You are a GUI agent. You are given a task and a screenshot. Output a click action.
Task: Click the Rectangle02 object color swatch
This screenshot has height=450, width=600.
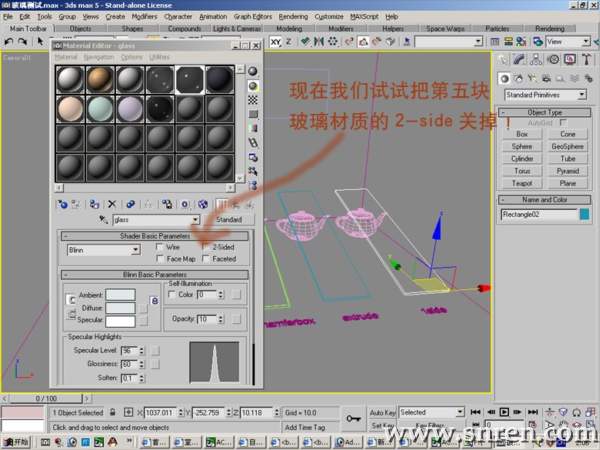pyautogui.click(x=584, y=214)
